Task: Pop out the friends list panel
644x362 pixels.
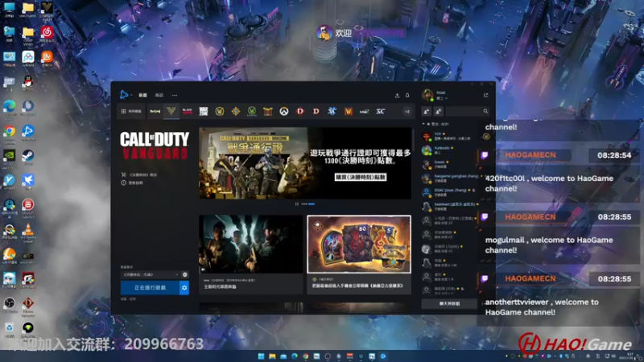Action: coord(486,95)
